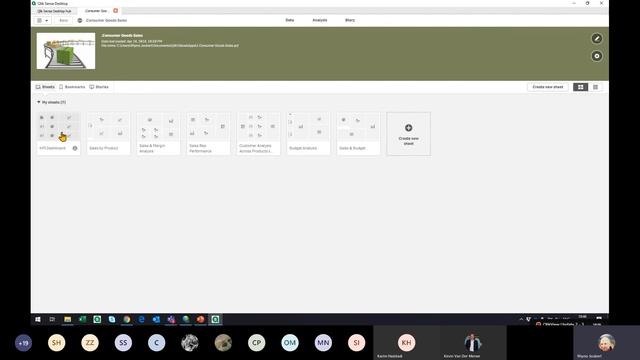Screen dimensions: 640x360
Task: Close the Consumer Goods Sales tab
Action: pos(116,11)
